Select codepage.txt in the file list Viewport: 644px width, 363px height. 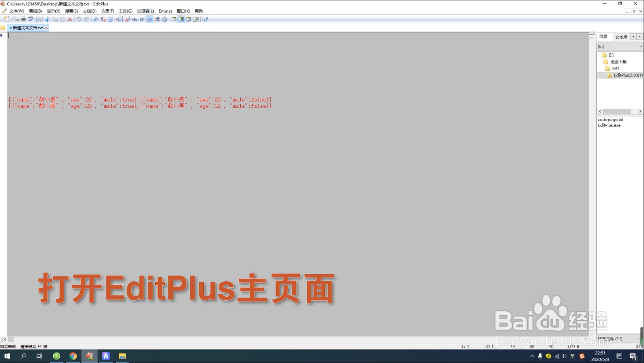[610, 120]
